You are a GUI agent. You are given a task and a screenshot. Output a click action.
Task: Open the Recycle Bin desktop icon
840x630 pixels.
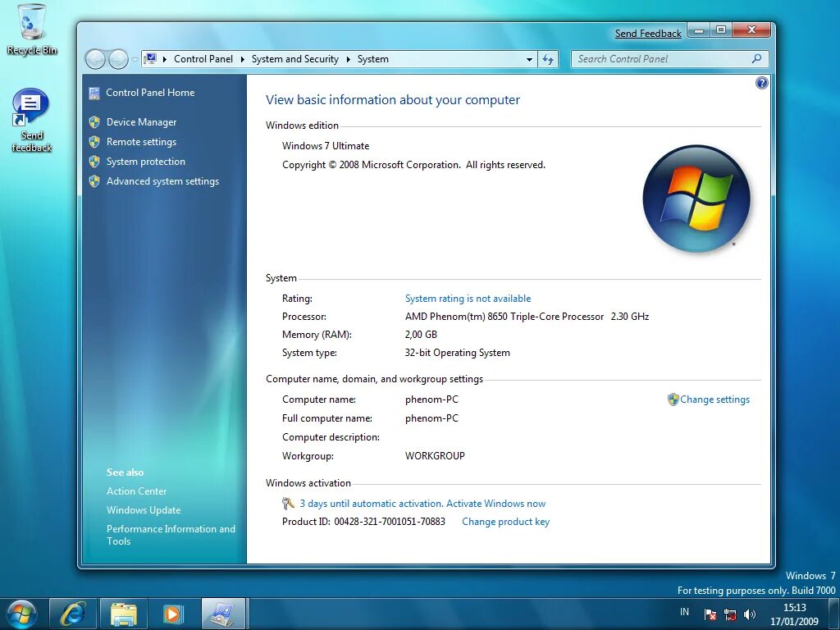[31, 30]
